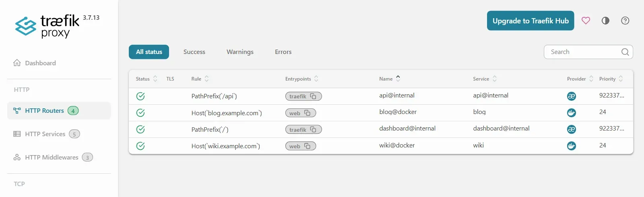
Task: Toggle dark/light theme icon
Action: coord(605,21)
